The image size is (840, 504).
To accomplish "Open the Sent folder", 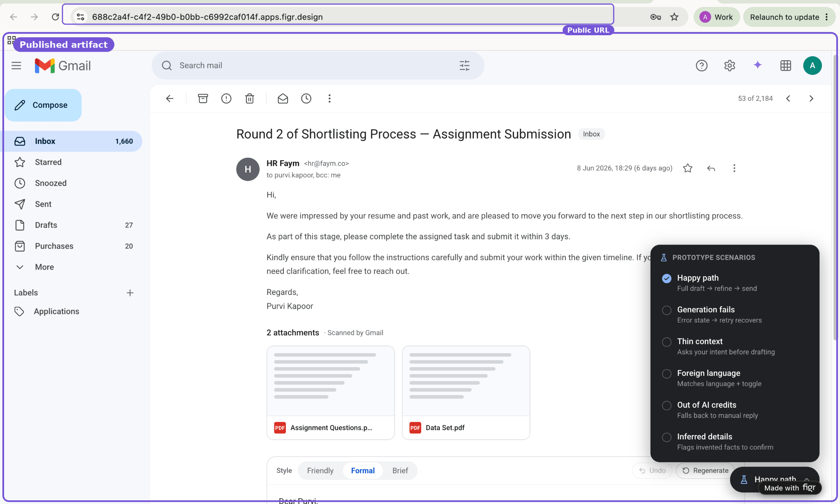I will pyautogui.click(x=72, y=204).
